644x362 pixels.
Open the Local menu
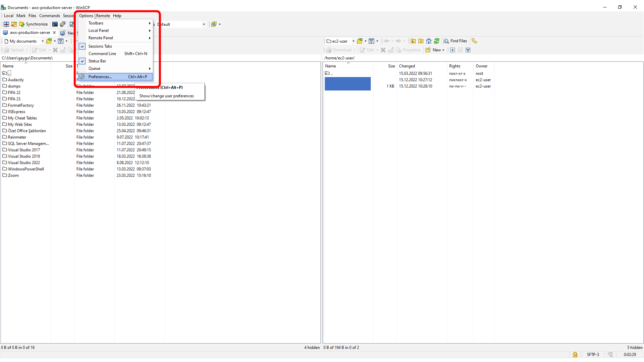coord(9,16)
